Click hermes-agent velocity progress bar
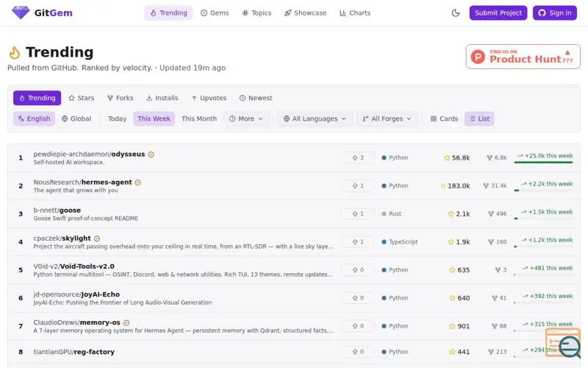This screenshot has height=368, width=588. point(543,191)
